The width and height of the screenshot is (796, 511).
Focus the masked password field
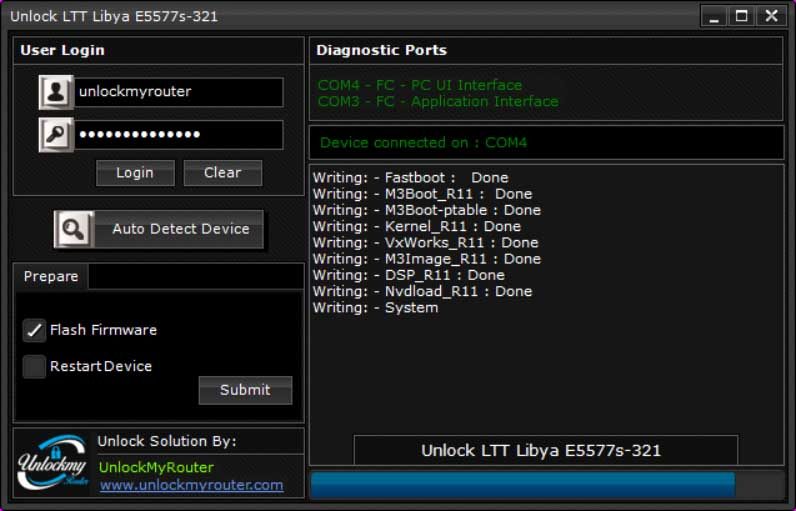pos(179,135)
